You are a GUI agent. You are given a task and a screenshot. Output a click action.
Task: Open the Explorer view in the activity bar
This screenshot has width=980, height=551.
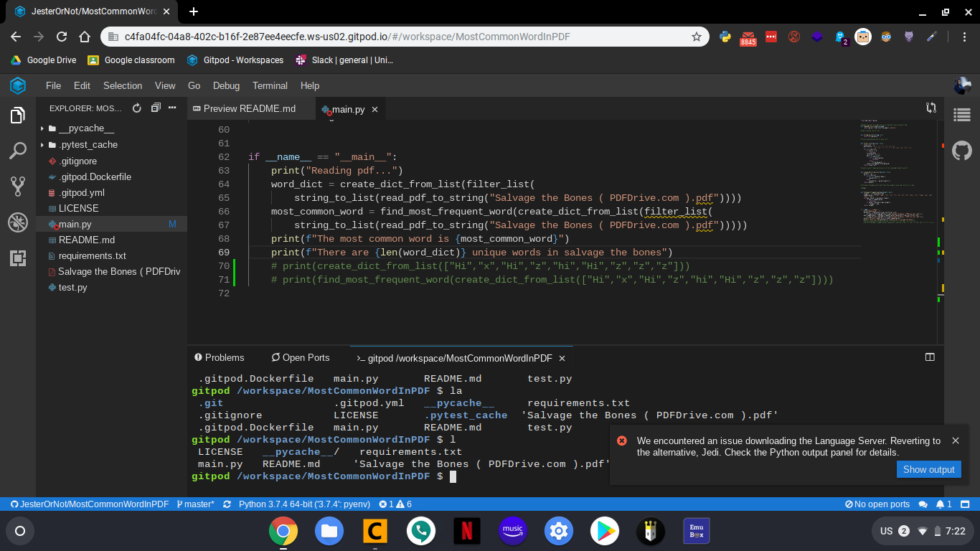tap(17, 115)
